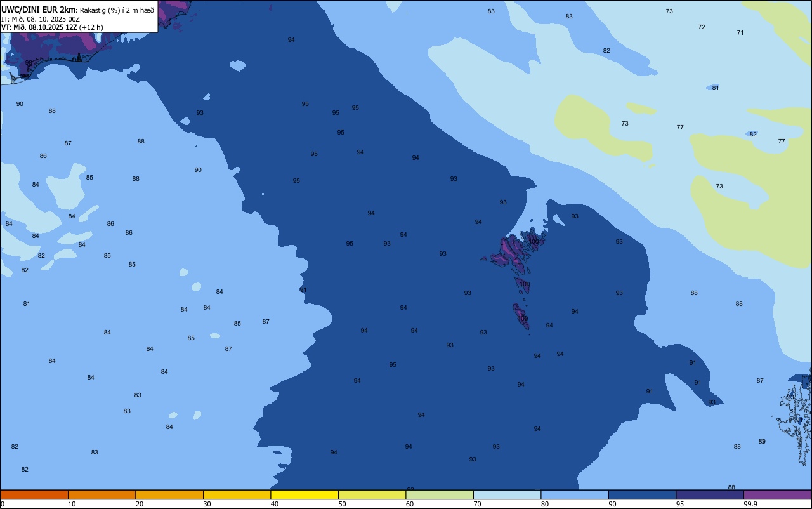Viewport: 812px width, 509px height.
Task: Click the title text UWC/DINI EUR 2km
Action: tap(39, 10)
